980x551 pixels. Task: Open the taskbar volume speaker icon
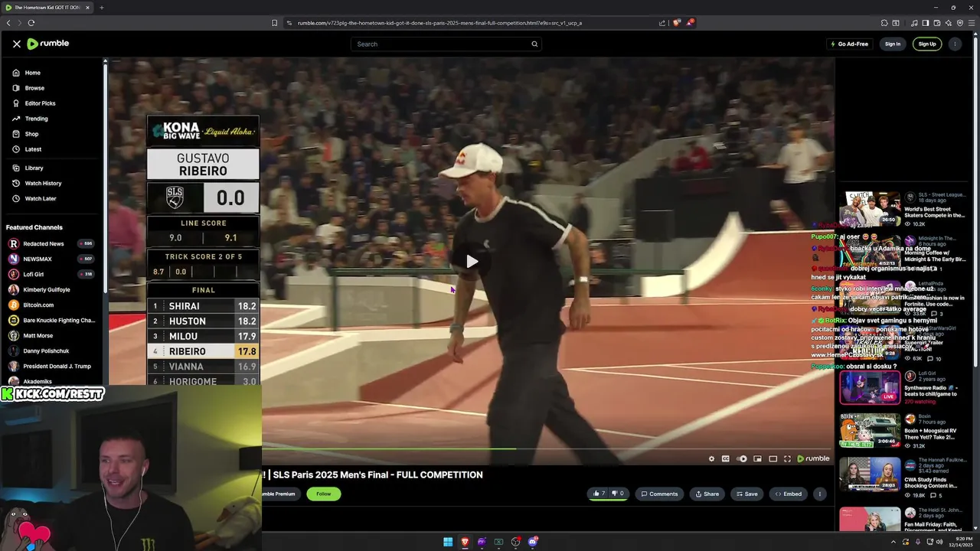[x=939, y=542]
